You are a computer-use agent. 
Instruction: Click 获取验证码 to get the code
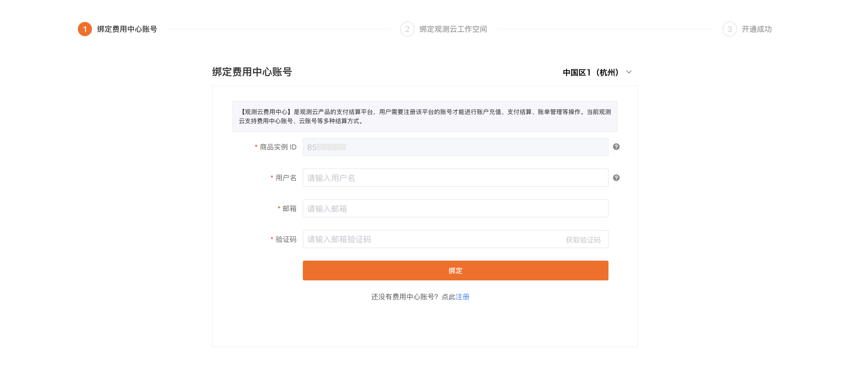click(583, 240)
